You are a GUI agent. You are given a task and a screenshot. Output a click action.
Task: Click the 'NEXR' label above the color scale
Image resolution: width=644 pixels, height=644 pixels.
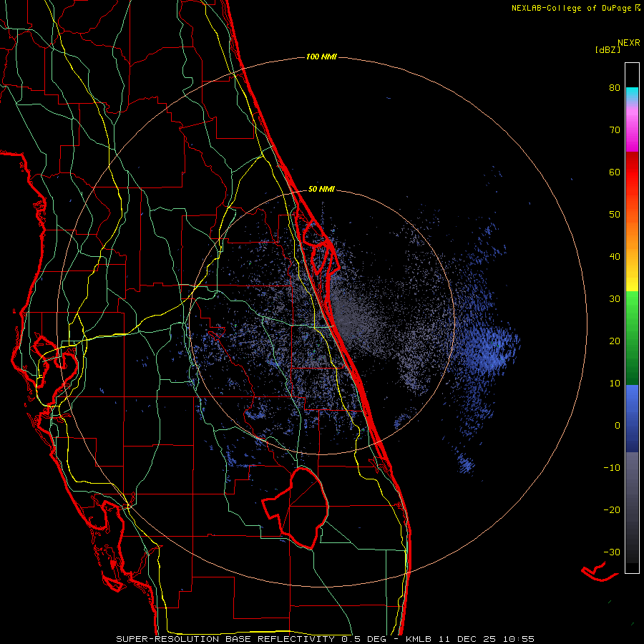click(x=629, y=42)
